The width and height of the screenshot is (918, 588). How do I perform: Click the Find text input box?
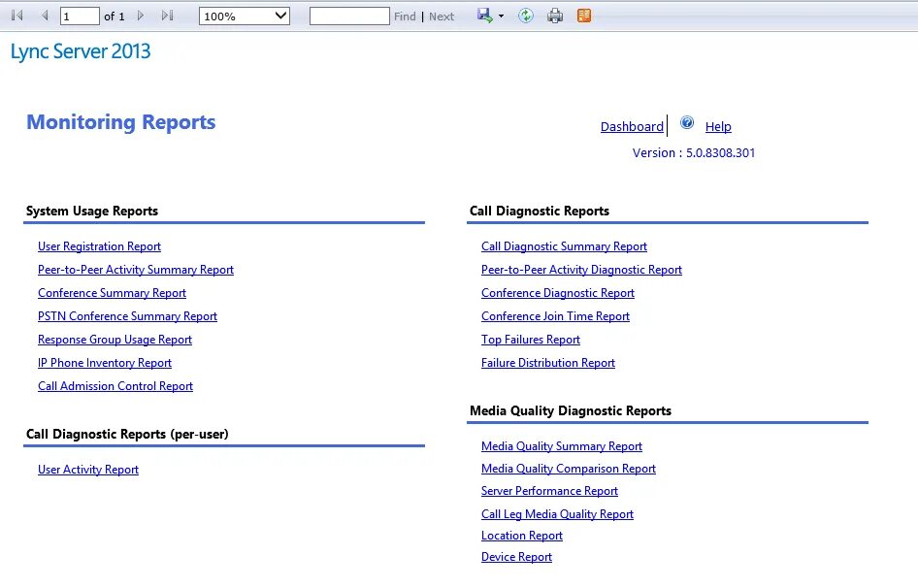coord(349,16)
